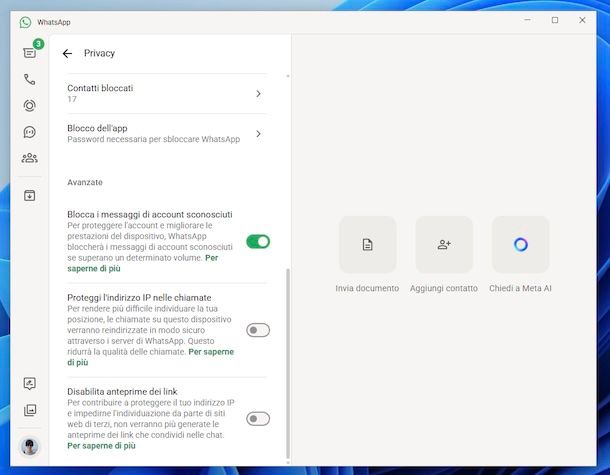
Task: Click the Chiedi a Meta AI ring icon
Action: tap(521, 245)
